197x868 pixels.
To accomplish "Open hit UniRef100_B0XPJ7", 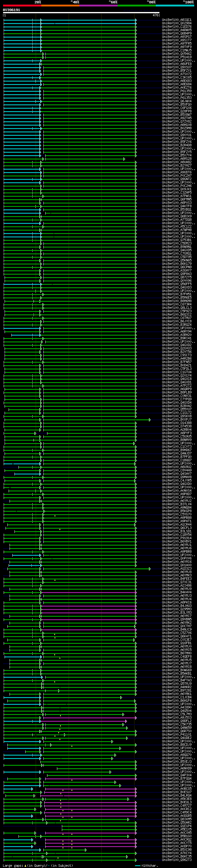I will click(176, 420).
